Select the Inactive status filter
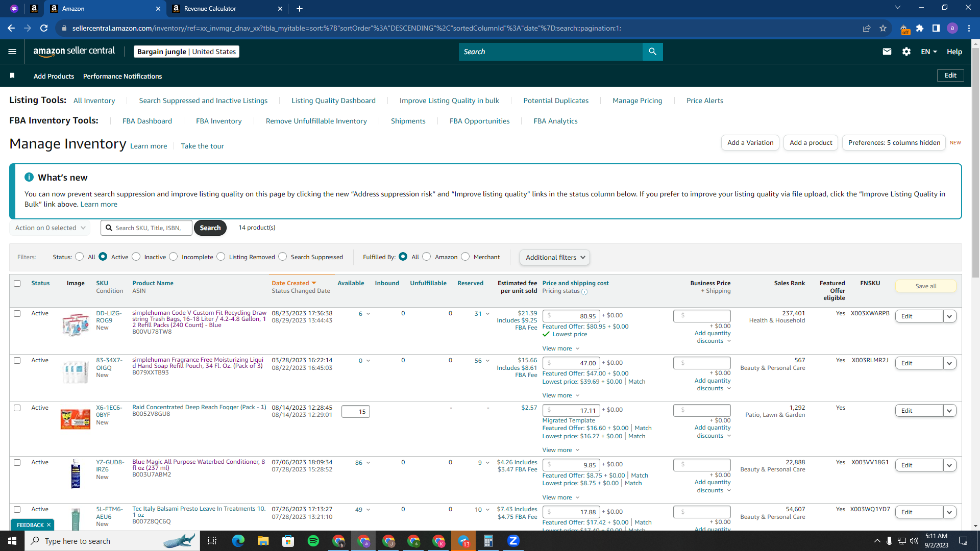Viewport: 980px width, 551px height. coord(136,257)
